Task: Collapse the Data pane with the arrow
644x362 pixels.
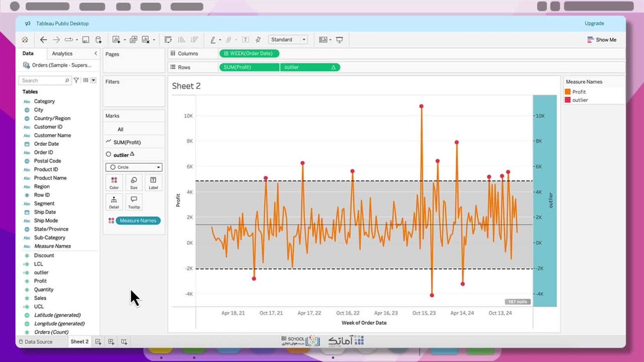Action: point(96,53)
